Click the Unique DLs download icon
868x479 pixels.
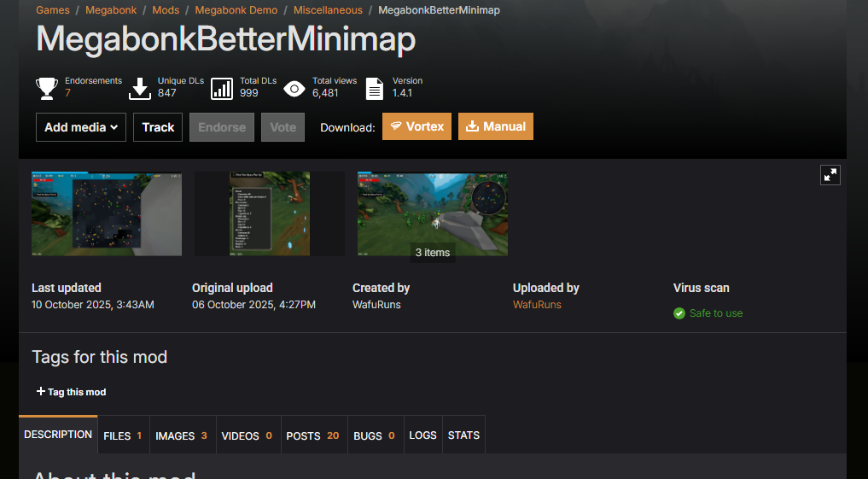coord(140,89)
